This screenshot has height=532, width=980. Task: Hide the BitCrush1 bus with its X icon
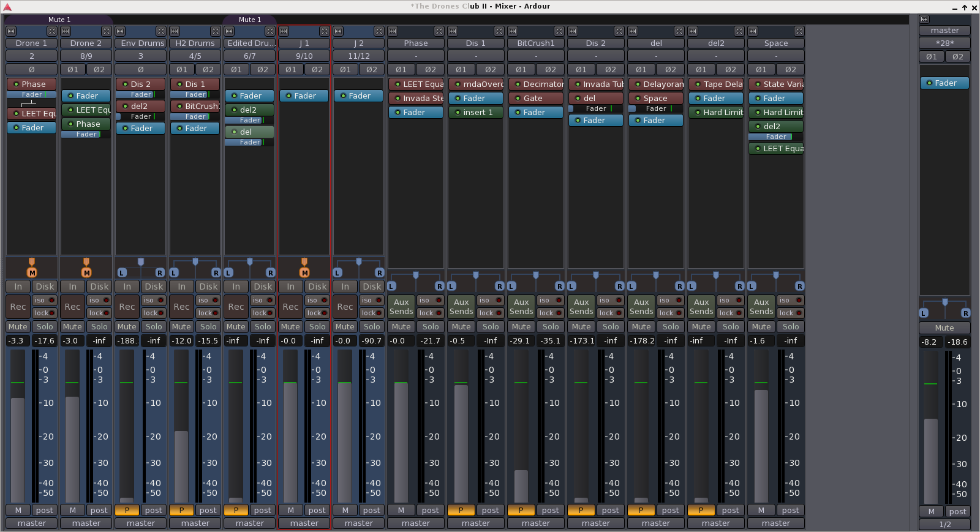pos(559,31)
